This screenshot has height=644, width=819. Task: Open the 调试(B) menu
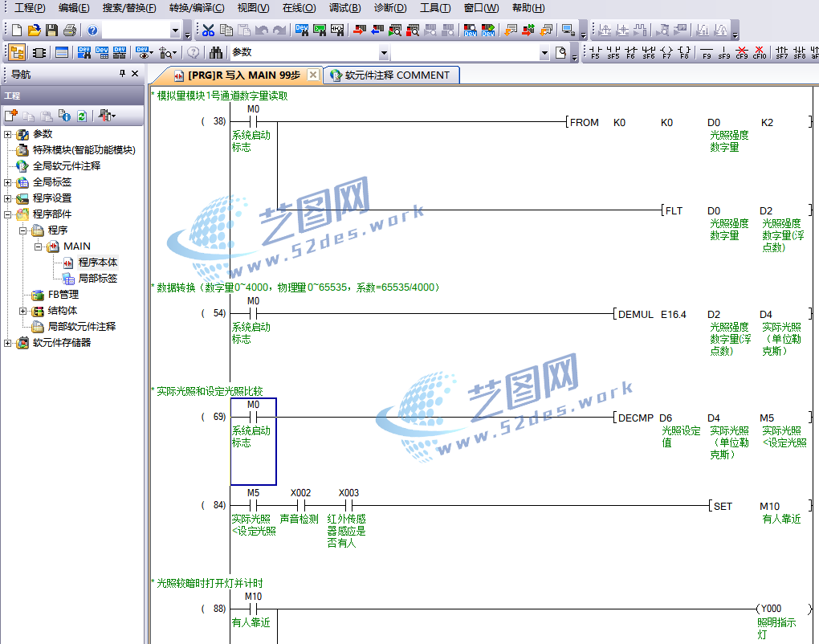point(344,8)
